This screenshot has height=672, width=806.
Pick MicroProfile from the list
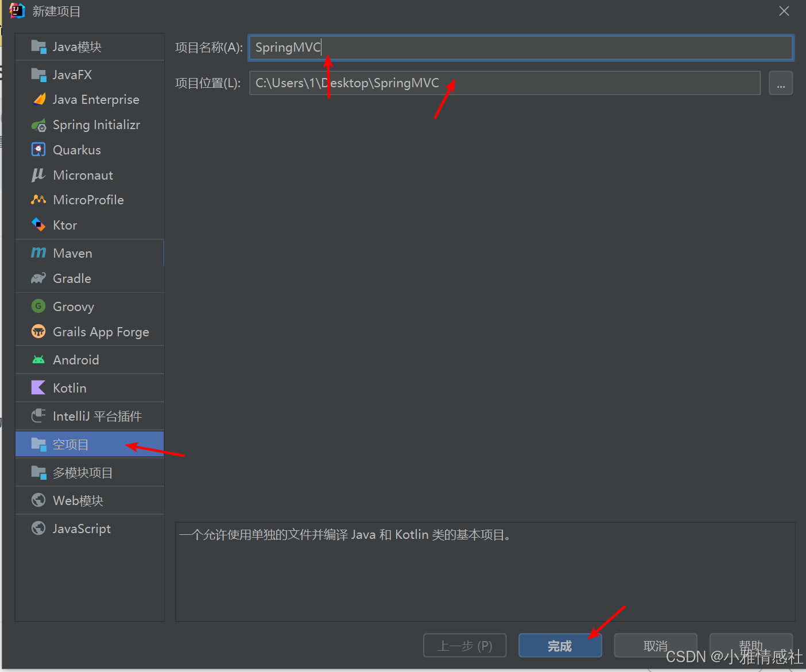pyautogui.click(x=90, y=200)
